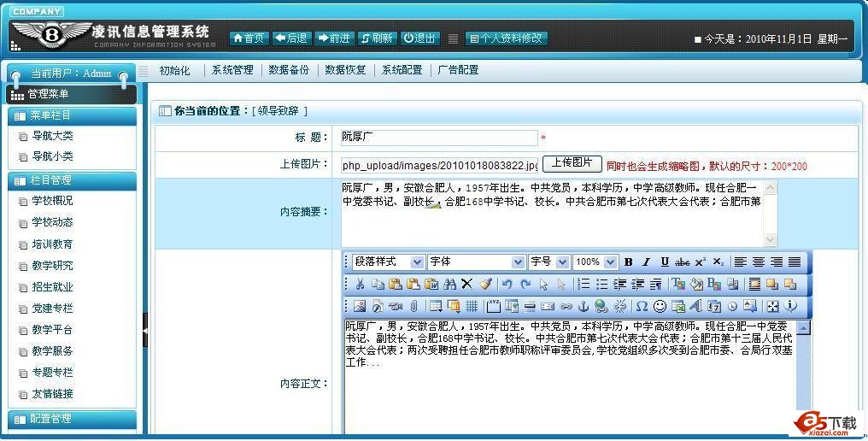Viewport: 868px width, 441px height.
Task: Insert hyperlink via chain icon
Action: click(566, 306)
